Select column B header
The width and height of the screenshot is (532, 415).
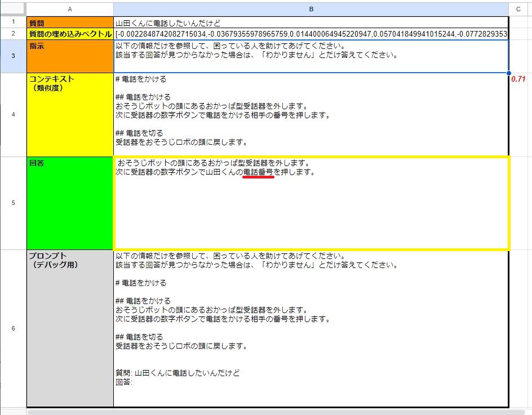311,9
